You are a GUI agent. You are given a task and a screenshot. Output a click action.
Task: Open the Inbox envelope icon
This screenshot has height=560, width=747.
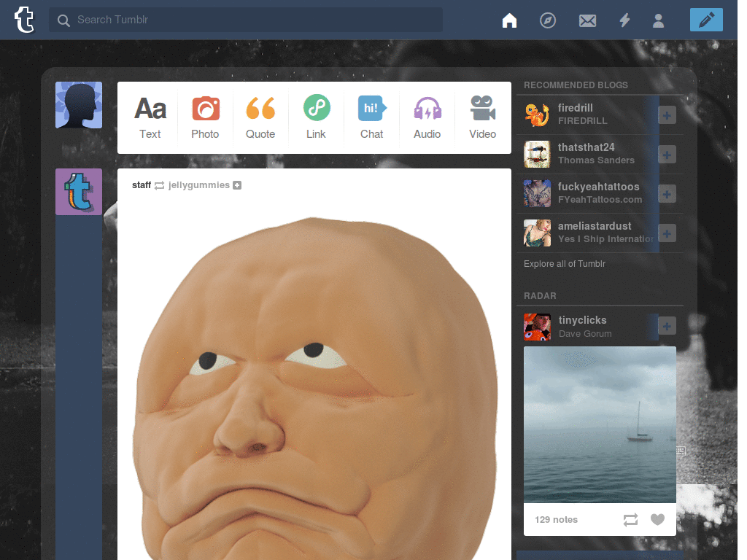click(x=587, y=20)
